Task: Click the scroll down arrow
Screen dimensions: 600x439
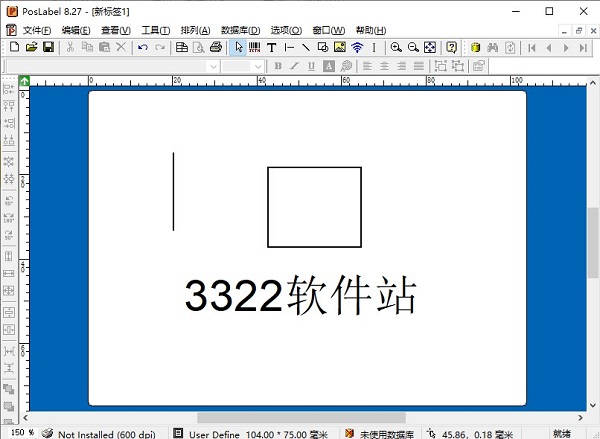Action: tap(593, 405)
